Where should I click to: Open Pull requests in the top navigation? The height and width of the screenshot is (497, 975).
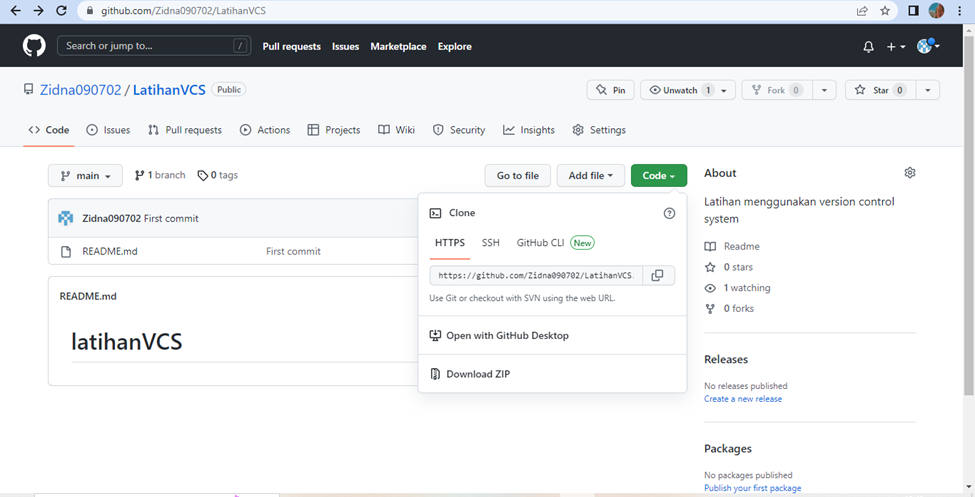[x=292, y=47]
